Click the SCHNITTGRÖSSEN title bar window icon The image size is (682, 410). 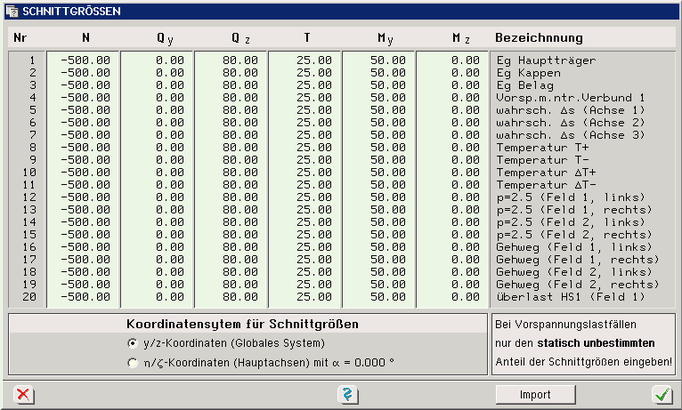point(11,10)
